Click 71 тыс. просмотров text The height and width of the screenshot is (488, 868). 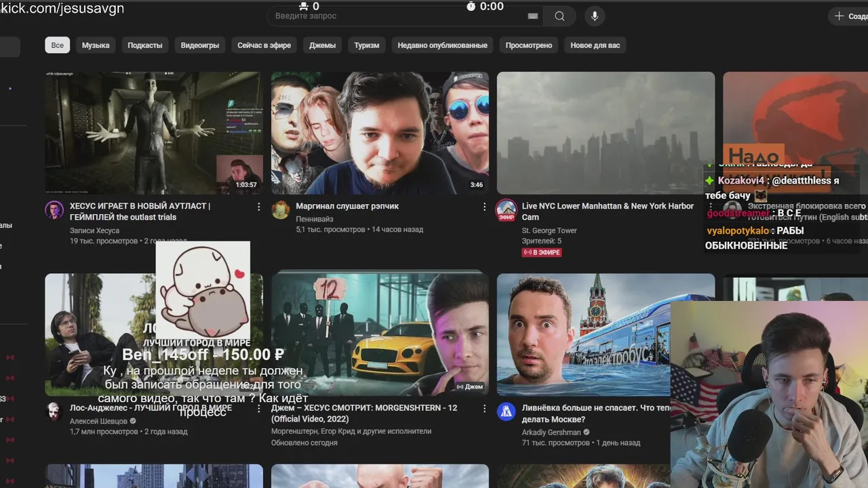[555, 443]
